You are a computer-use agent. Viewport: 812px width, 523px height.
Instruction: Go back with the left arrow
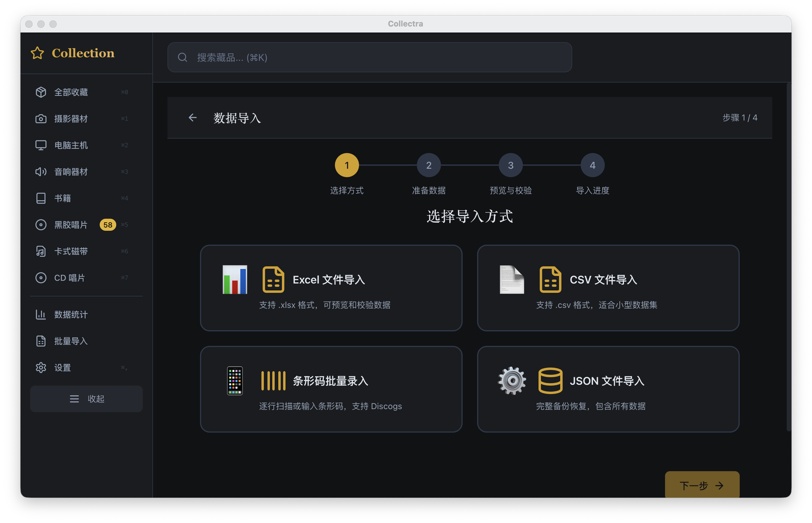(192, 117)
